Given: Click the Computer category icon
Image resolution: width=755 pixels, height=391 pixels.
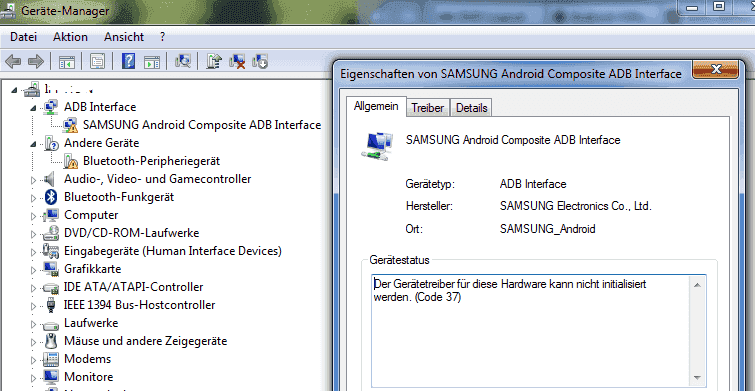Looking at the screenshot, I should [51, 215].
